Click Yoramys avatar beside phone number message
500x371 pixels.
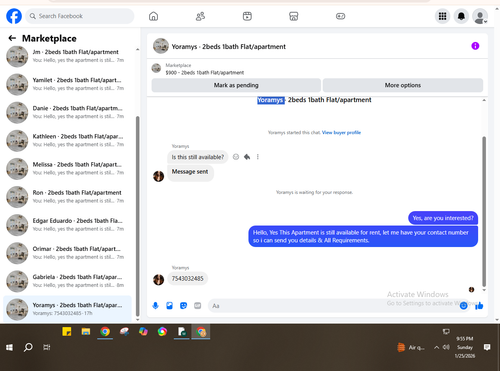point(158,279)
